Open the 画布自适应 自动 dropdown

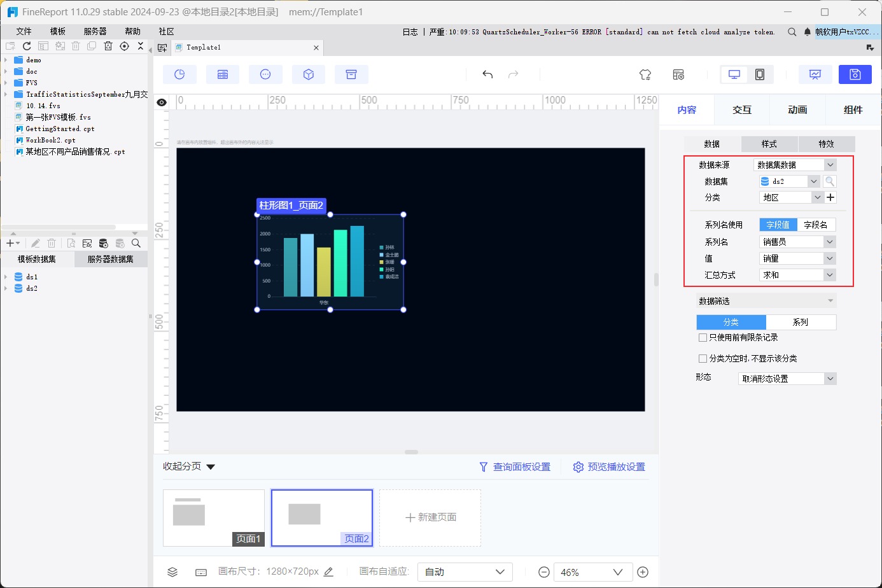(x=465, y=572)
